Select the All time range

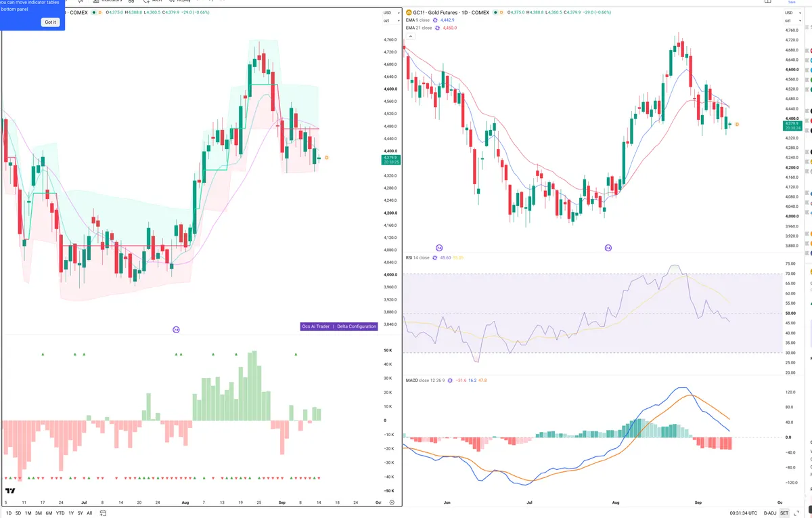tap(89, 513)
